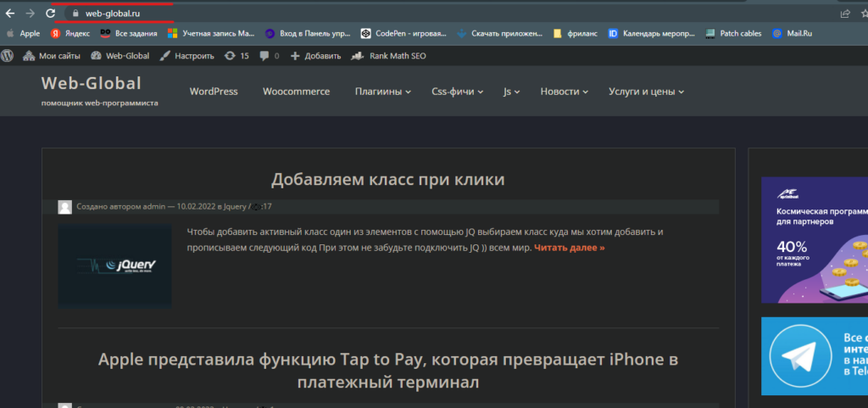Click the share page icon in address bar
This screenshot has width=868, height=408.
[x=845, y=14]
